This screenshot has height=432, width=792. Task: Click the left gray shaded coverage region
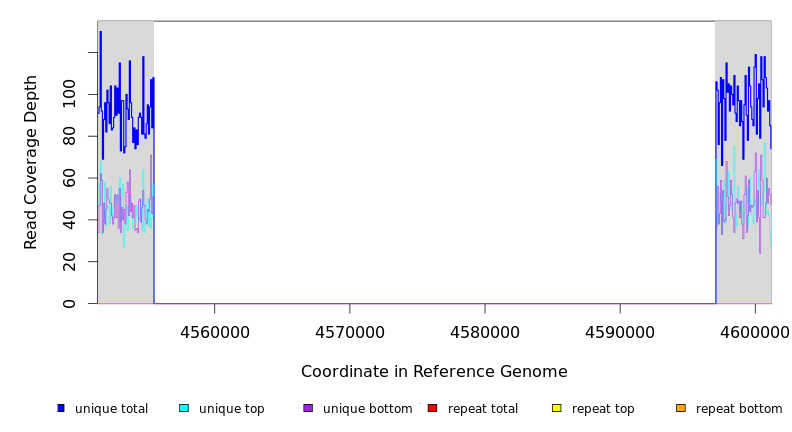125,250
